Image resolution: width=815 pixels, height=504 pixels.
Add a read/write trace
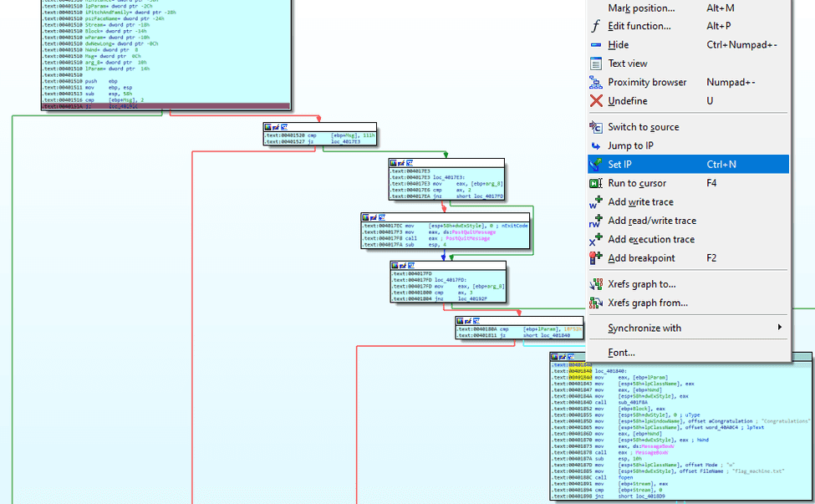click(x=651, y=221)
